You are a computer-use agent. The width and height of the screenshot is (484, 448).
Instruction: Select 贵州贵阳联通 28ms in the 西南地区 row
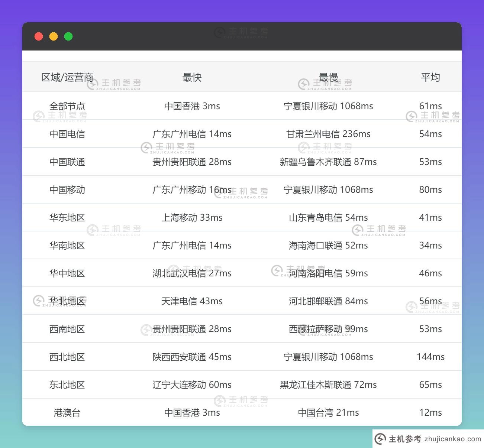point(192,329)
